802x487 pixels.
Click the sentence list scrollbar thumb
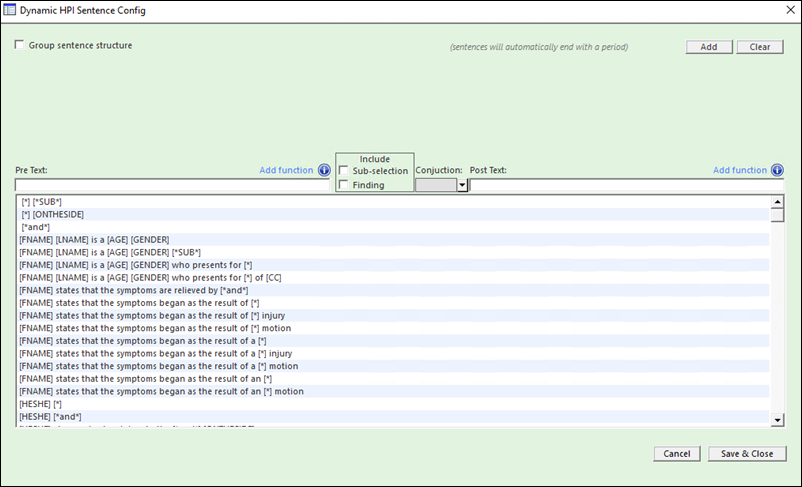[777, 215]
